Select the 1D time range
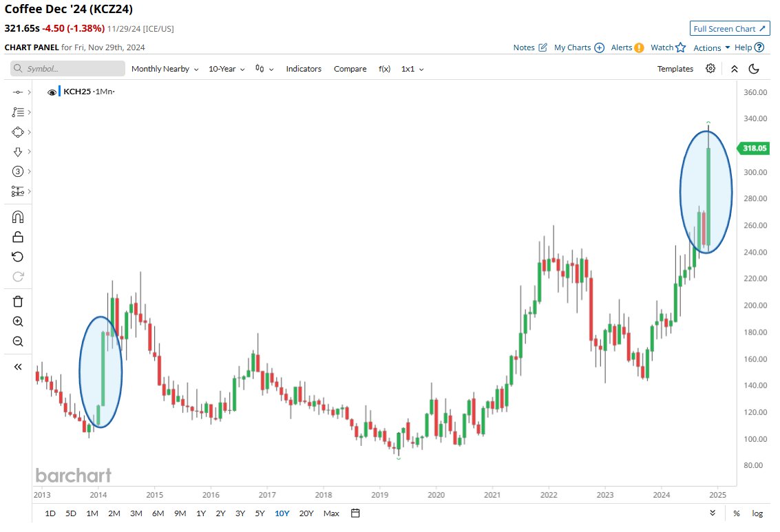The width and height of the screenshot is (780, 532). point(50,513)
